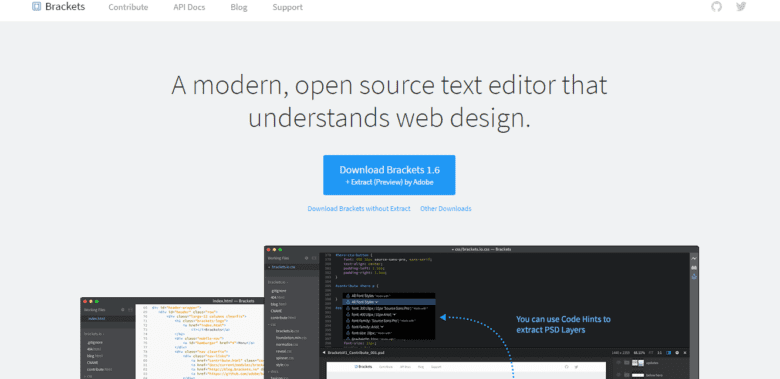
Task: Open the Other Downloads link
Action: coord(446,208)
